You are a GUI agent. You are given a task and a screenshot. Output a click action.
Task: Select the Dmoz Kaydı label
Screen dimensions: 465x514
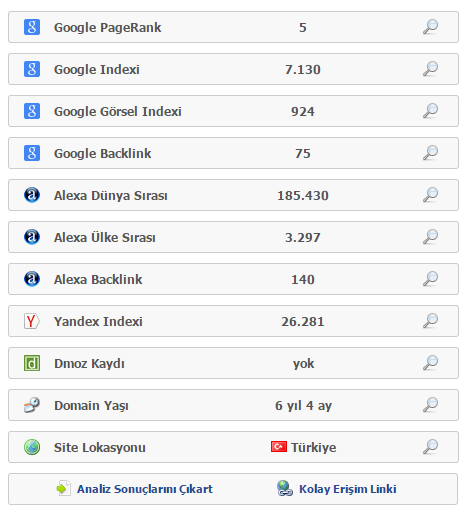tap(89, 364)
